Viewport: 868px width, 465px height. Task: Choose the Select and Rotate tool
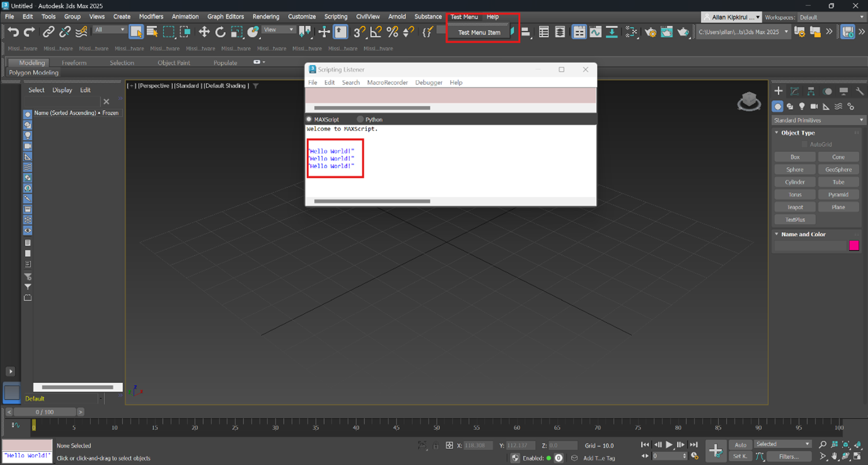220,32
